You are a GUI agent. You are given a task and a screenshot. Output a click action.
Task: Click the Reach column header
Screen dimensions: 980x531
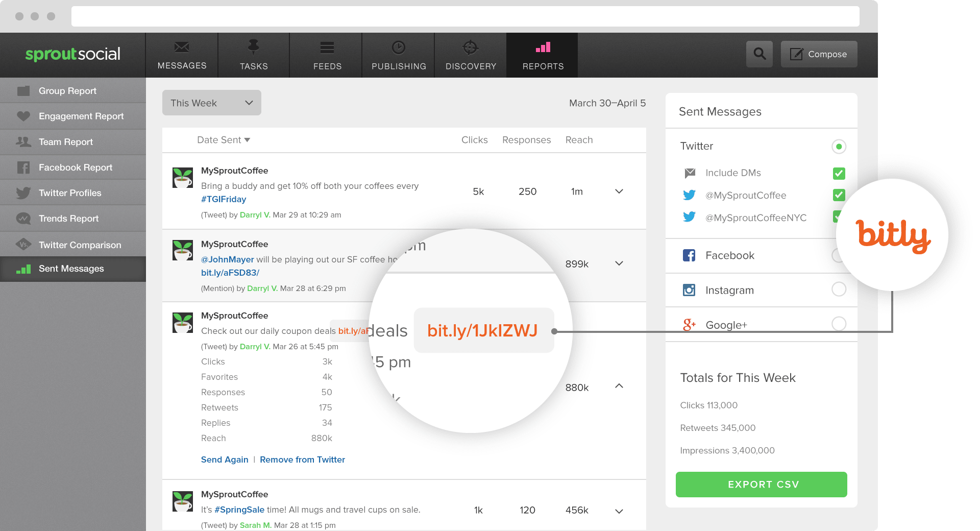[579, 140]
